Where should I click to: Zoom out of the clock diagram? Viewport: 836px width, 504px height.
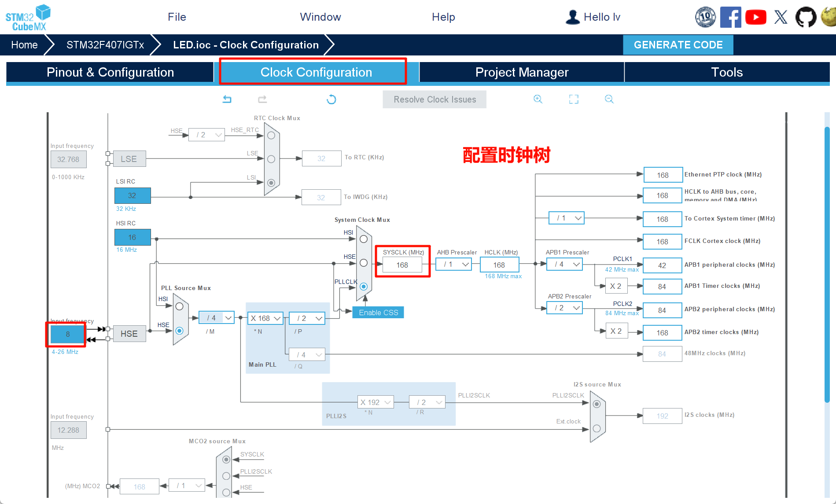pyautogui.click(x=609, y=99)
